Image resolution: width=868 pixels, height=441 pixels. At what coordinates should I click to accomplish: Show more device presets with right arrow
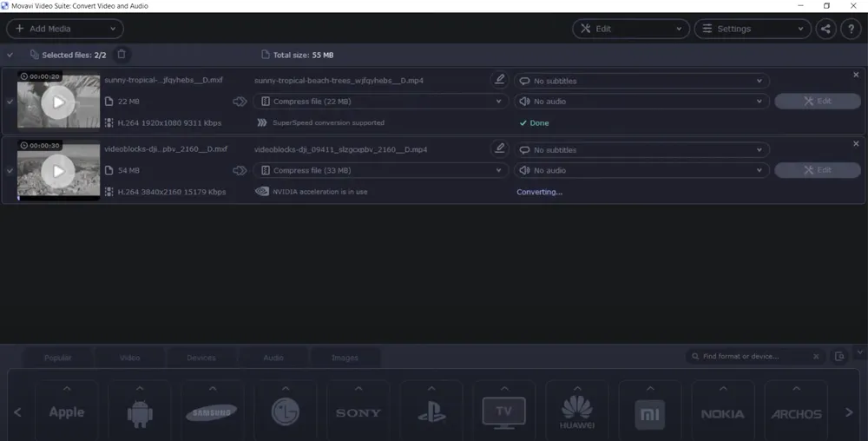click(x=849, y=412)
